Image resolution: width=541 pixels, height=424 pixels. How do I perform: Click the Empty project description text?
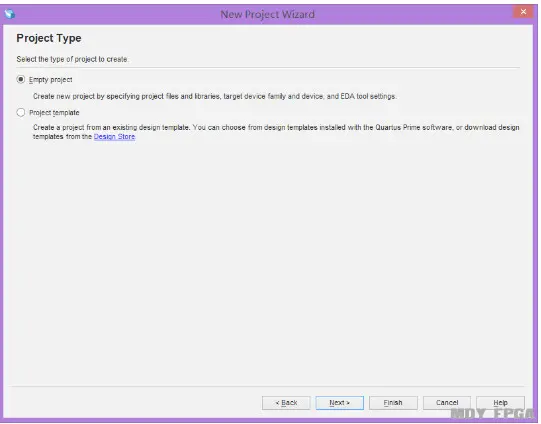click(214, 96)
